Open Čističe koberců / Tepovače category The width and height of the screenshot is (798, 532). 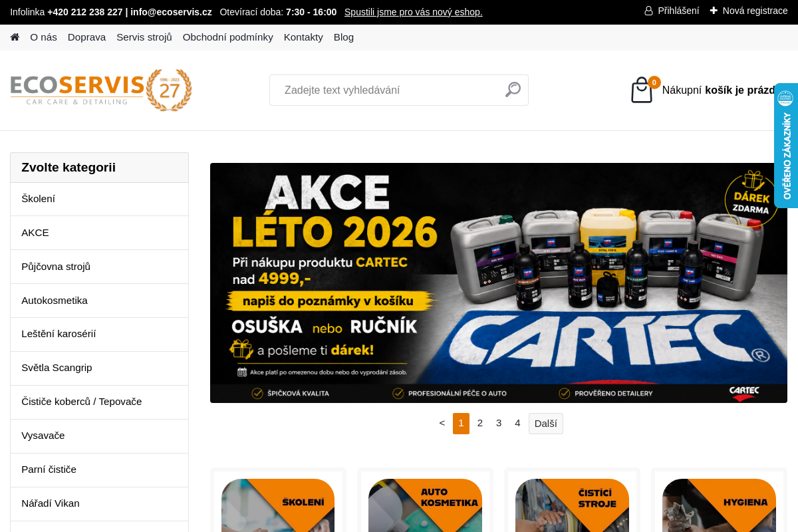(100, 402)
